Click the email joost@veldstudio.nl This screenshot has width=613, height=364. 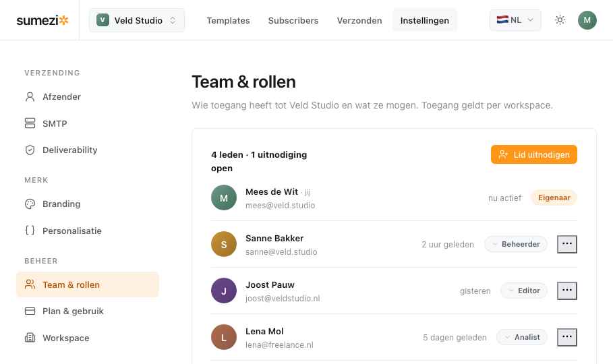[x=283, y=299]
